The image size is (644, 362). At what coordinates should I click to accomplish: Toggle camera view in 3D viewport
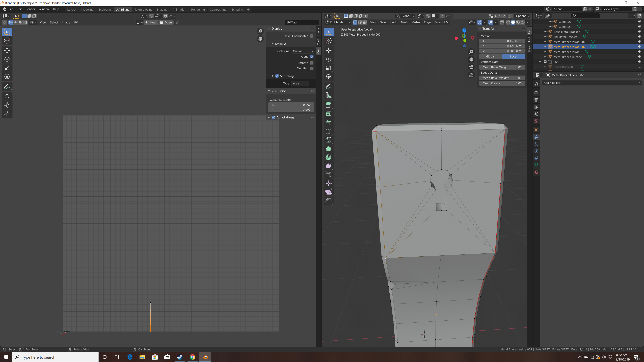[471, 67]
